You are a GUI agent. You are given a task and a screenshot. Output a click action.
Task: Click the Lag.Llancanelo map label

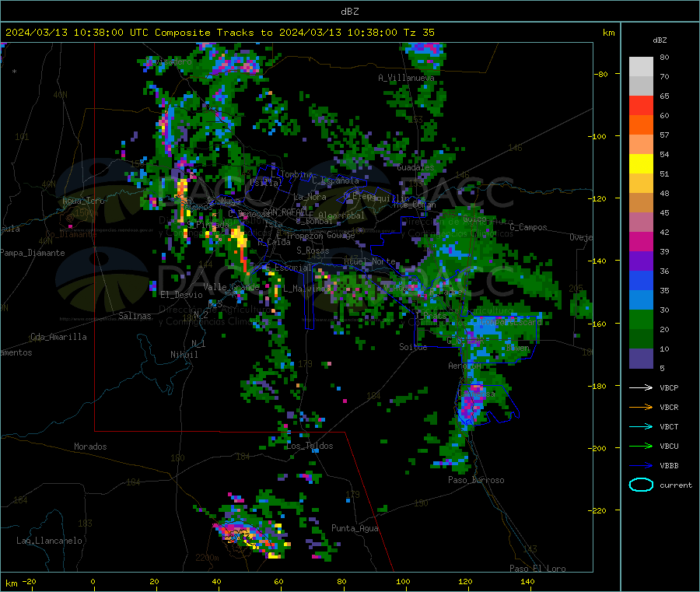click(x=49, y=541)
